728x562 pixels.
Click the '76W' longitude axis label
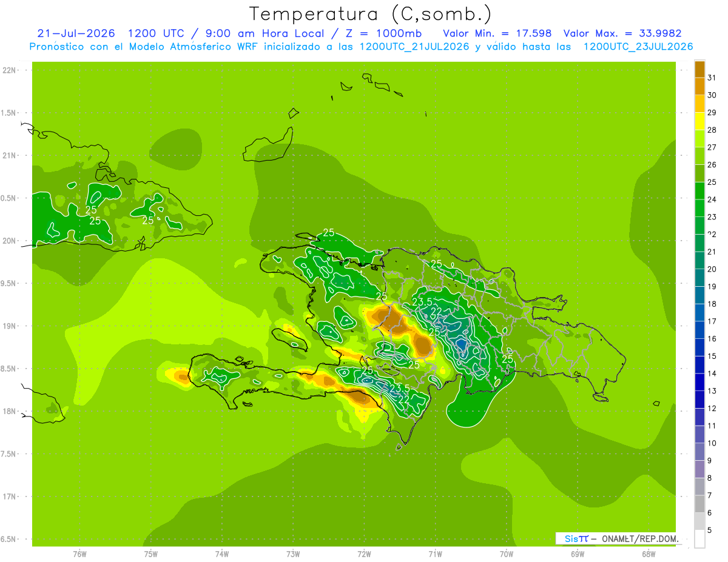tap(79, 554)
